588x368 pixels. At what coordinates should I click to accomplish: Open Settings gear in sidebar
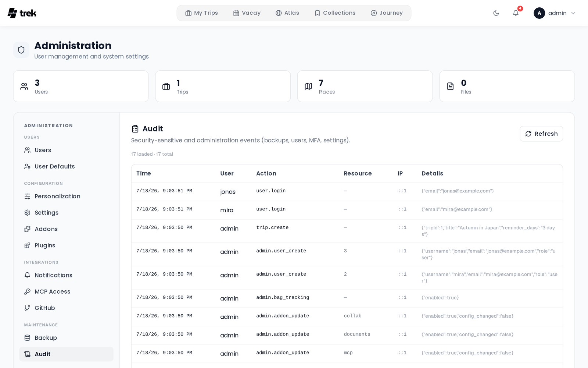coord(66,213)
